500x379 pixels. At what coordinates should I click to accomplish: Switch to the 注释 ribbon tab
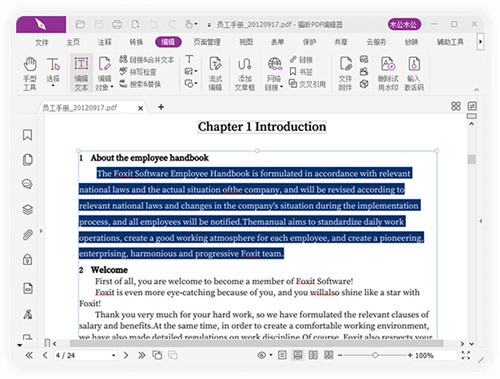tap(105, 42)
